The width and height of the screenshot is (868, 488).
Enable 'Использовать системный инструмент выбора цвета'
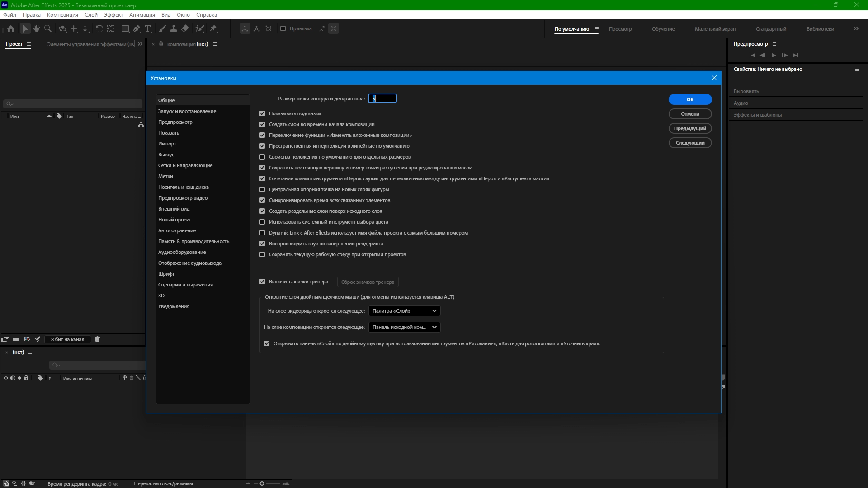coord(262,222)
